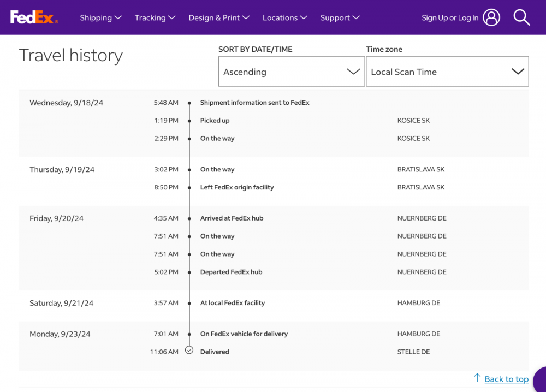
Task: Expand the Design & Print menu
Action: 219,17
